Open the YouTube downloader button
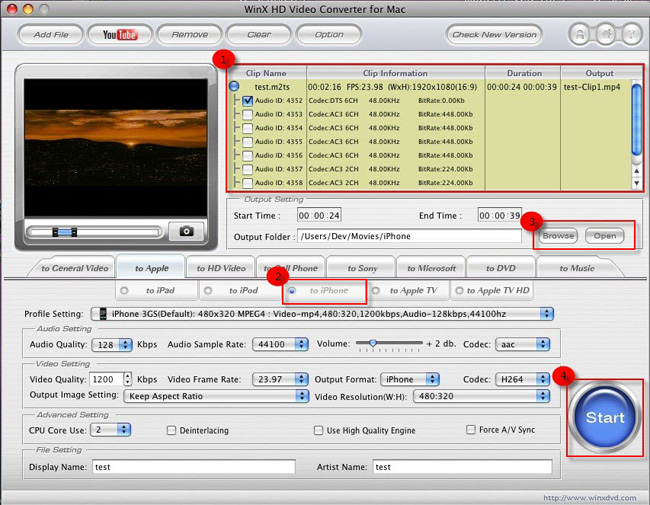 120,34
